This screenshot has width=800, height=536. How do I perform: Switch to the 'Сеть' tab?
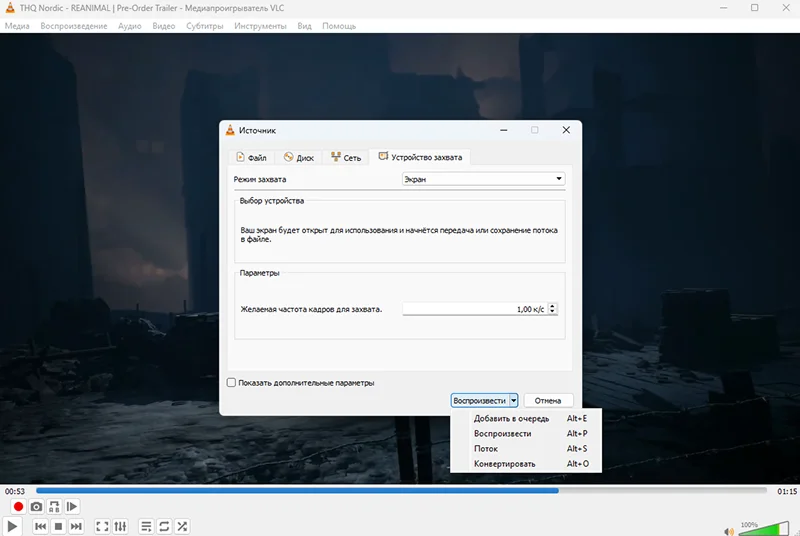[x=345, y=158]
